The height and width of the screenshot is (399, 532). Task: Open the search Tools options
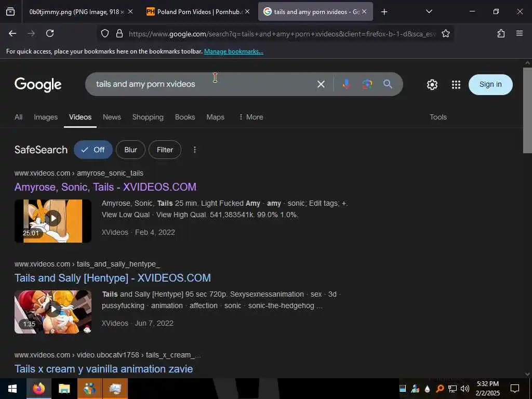coord(438,117)
